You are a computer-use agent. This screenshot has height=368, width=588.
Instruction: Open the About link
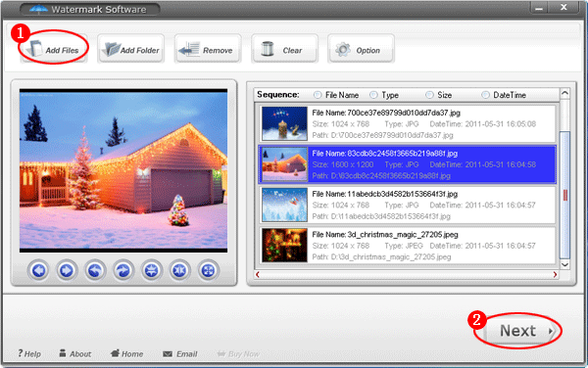pyautogui.click(x=75, y=353)
